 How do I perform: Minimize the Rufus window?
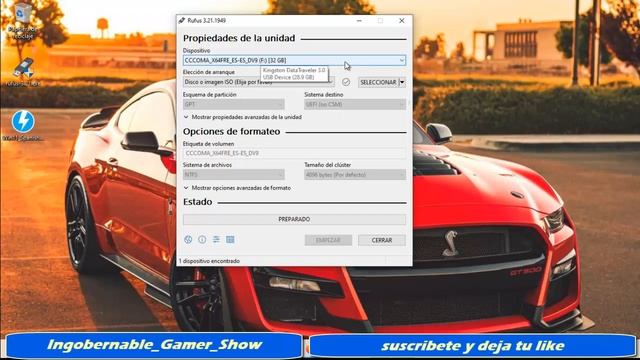click(359, 20)
